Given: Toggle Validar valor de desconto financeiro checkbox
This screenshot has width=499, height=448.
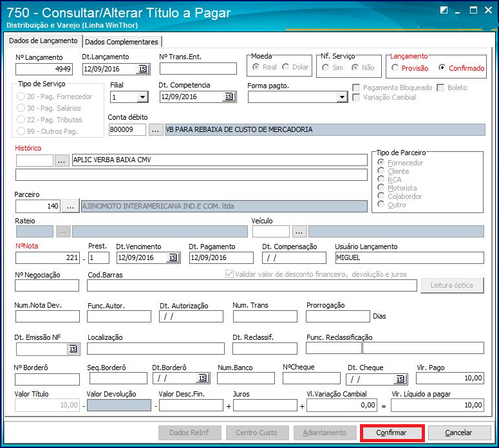Looking at the screenshot, I should click(229, 274).
